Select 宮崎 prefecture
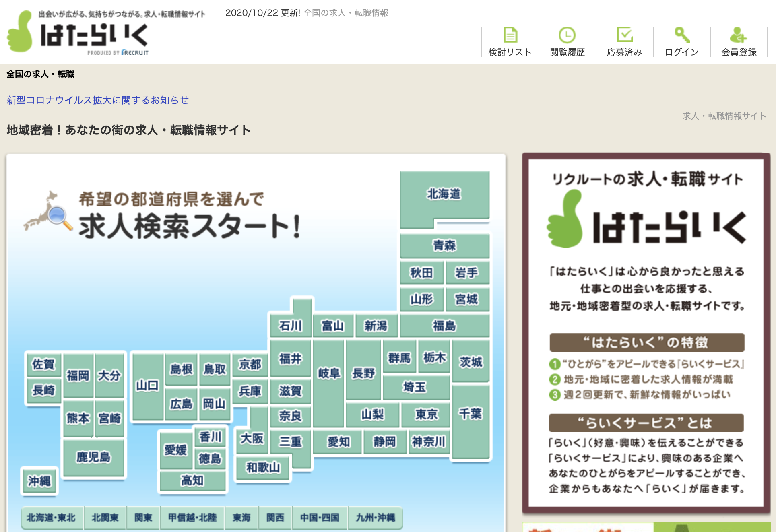This screenshot has width=776, height=532. point(109,419)
